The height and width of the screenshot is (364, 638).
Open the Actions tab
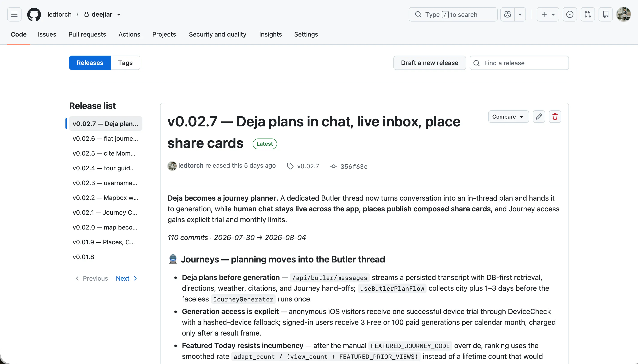pos(129,34)
